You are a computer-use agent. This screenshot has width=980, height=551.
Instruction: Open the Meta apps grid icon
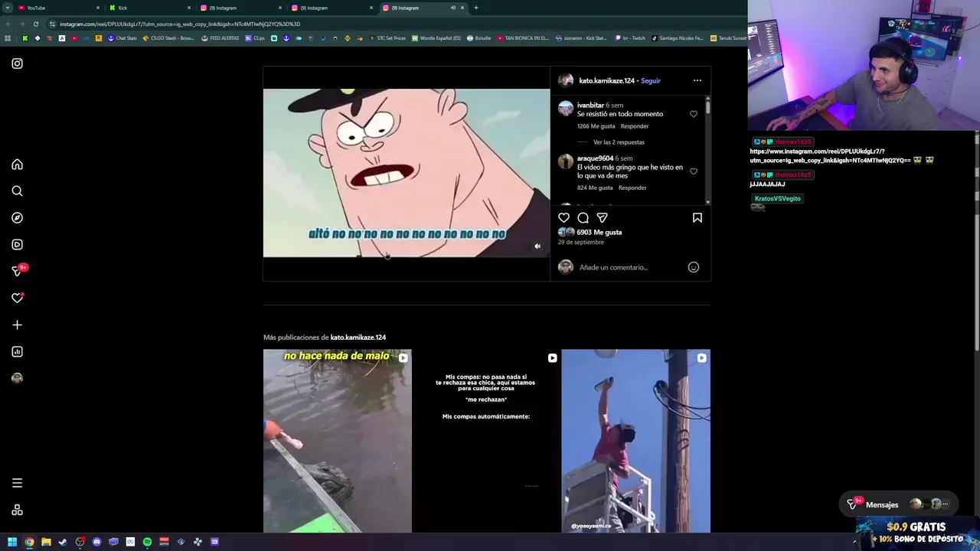[x=17, y=510]
